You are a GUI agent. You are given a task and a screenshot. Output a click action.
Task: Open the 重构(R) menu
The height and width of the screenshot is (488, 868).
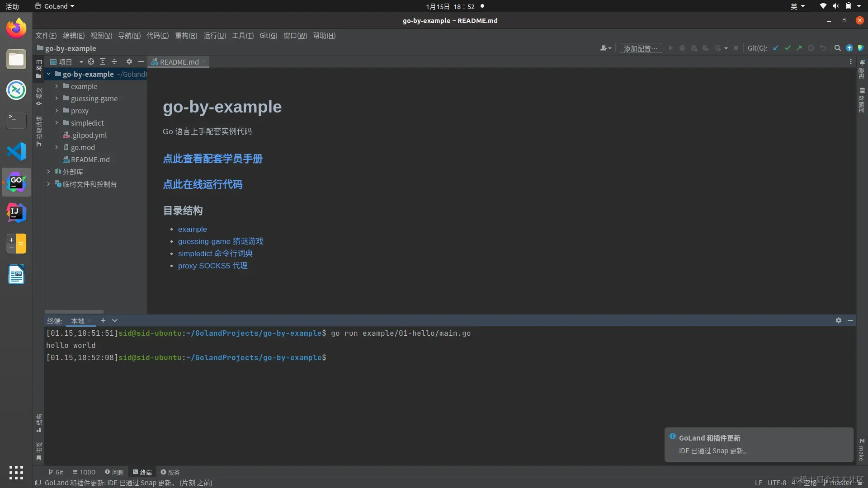(x=186, y=36)
